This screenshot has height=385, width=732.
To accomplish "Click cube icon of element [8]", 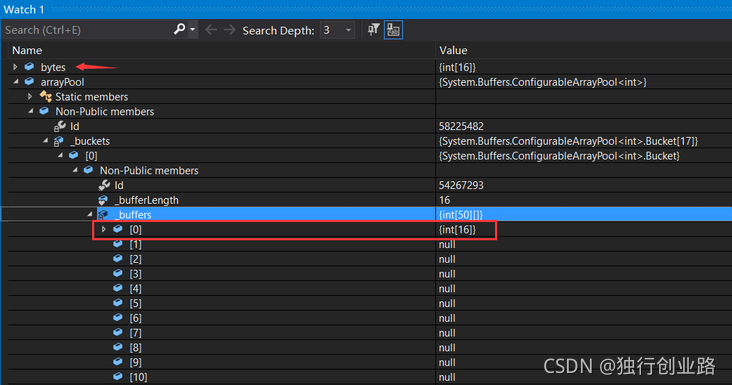I will (x=118, y=347).
